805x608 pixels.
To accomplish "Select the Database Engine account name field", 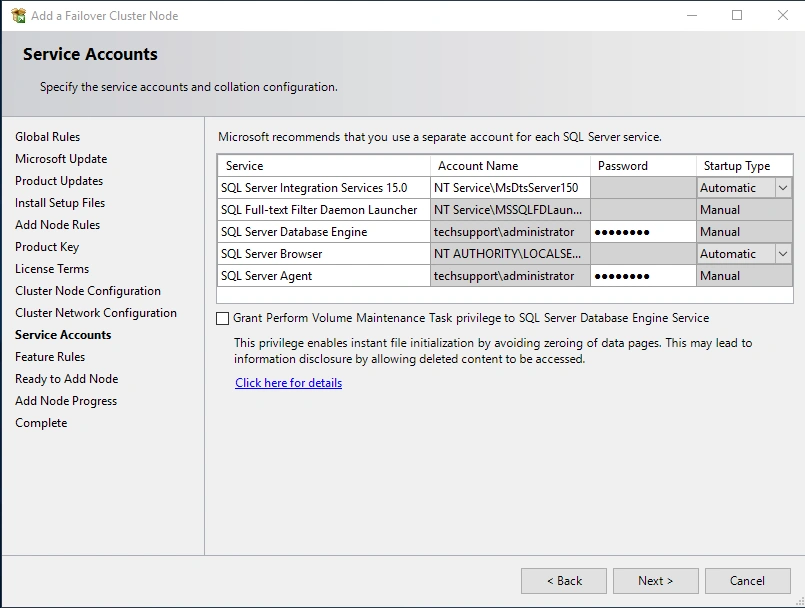I will coord(510,232).
